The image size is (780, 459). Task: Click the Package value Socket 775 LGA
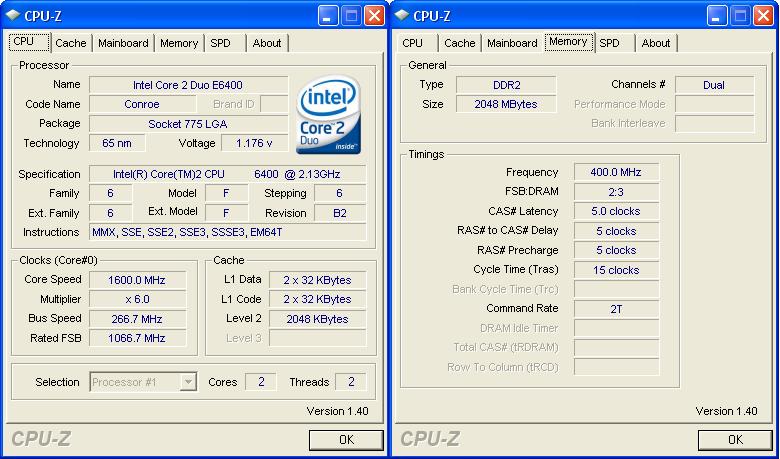[x=189, y=124]
